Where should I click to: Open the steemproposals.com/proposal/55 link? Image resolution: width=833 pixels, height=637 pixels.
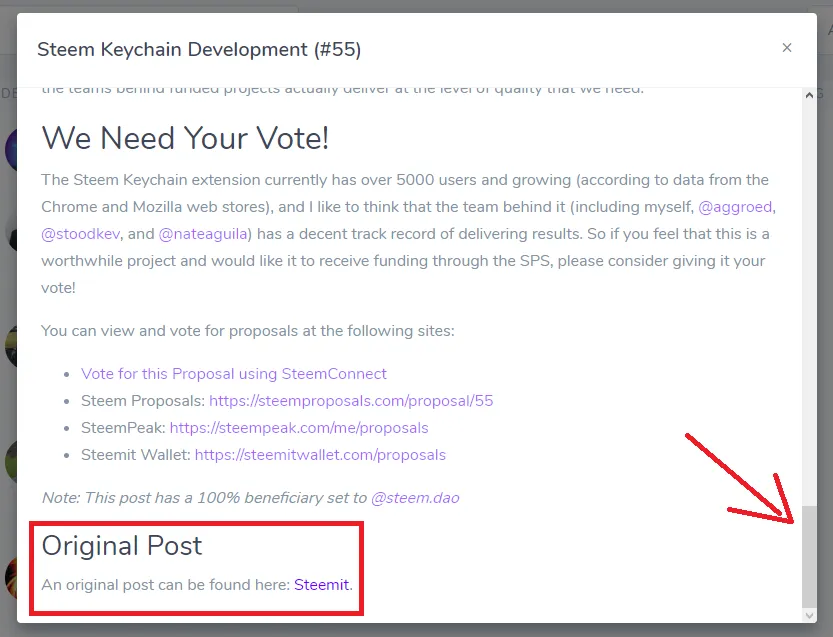point(351,401)
